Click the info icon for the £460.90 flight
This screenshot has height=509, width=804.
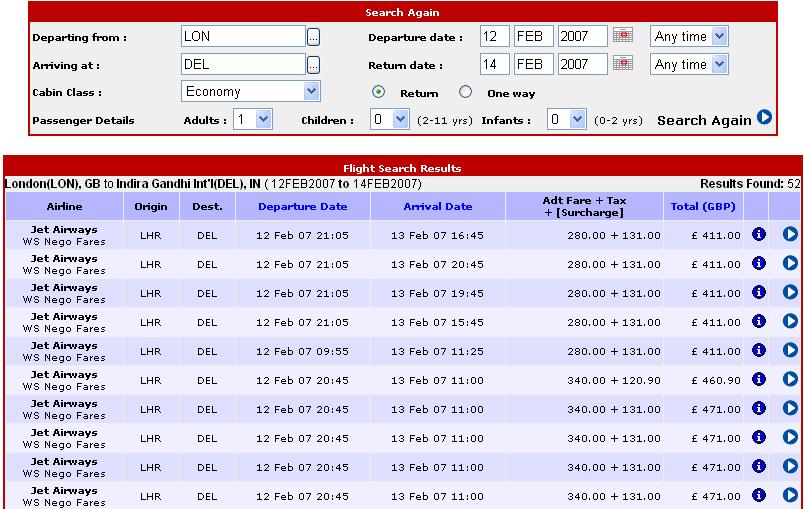(x=758, y=380)
